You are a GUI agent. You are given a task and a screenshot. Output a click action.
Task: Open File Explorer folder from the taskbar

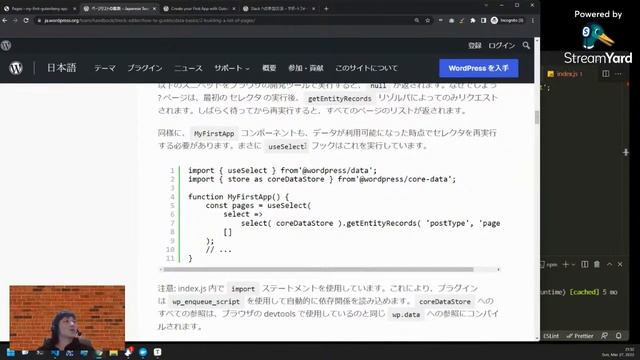[x=113, y=352]
